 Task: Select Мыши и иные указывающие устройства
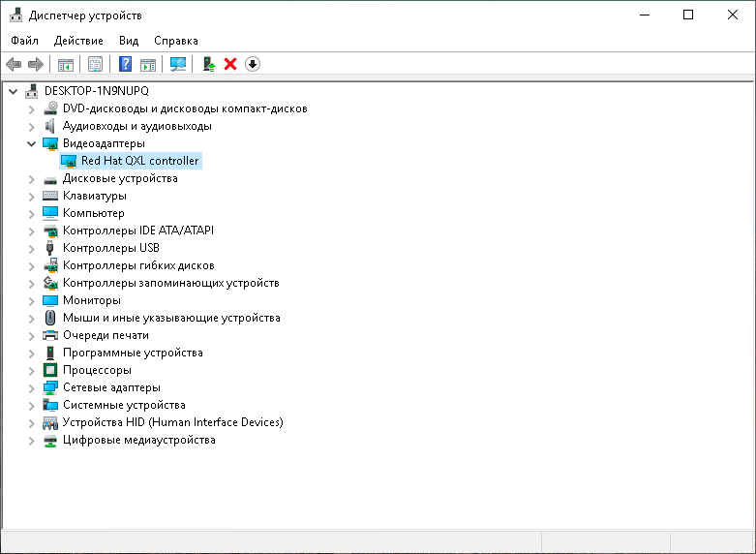pyautogui.click(x=171, y=318)
